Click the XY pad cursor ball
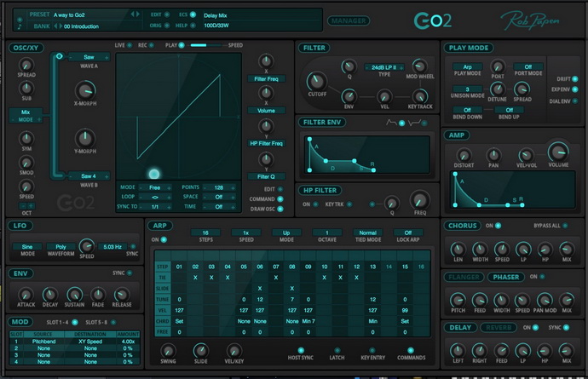 pyautogui.click(x=154, y=174)
